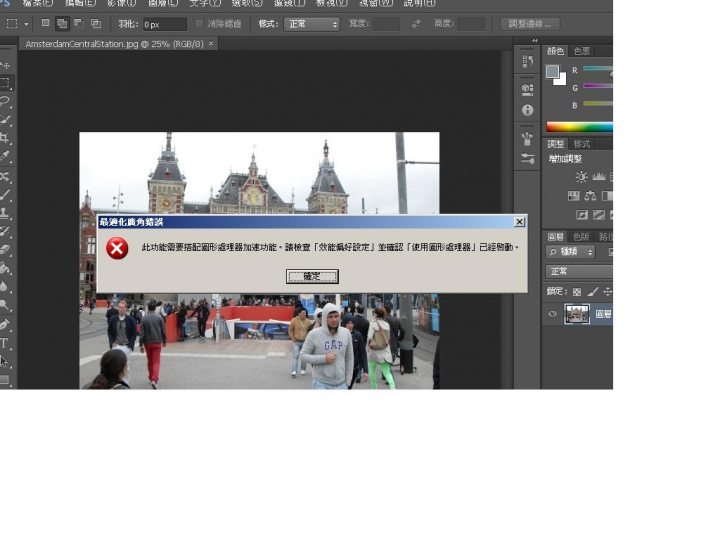This screenshot has height=540, width=720.
Task: Open the 檢視(V) menu
Action: (332, 3)
